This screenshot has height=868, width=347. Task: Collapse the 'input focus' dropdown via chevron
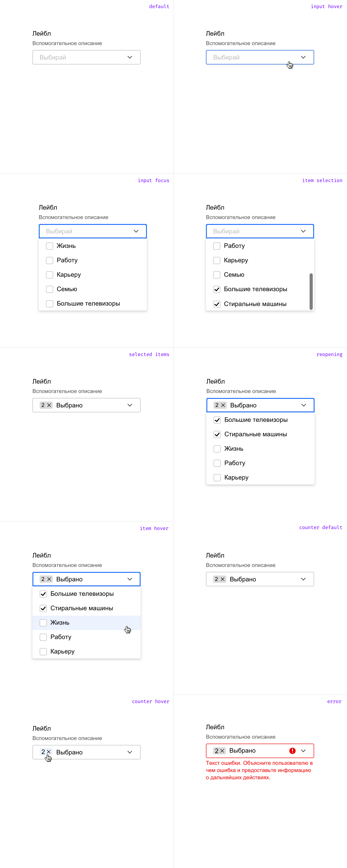[x=136, y=231]
